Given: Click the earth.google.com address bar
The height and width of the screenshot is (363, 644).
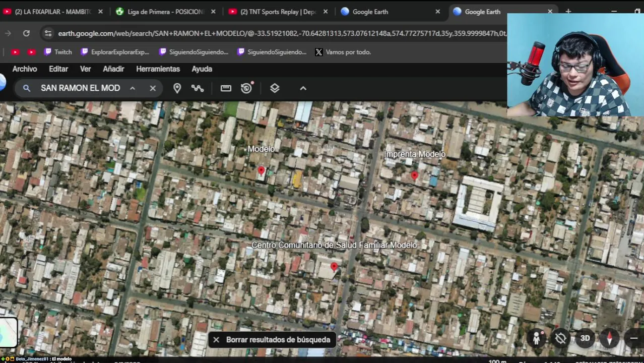Looking at the screenshot, I should (282, 33).
